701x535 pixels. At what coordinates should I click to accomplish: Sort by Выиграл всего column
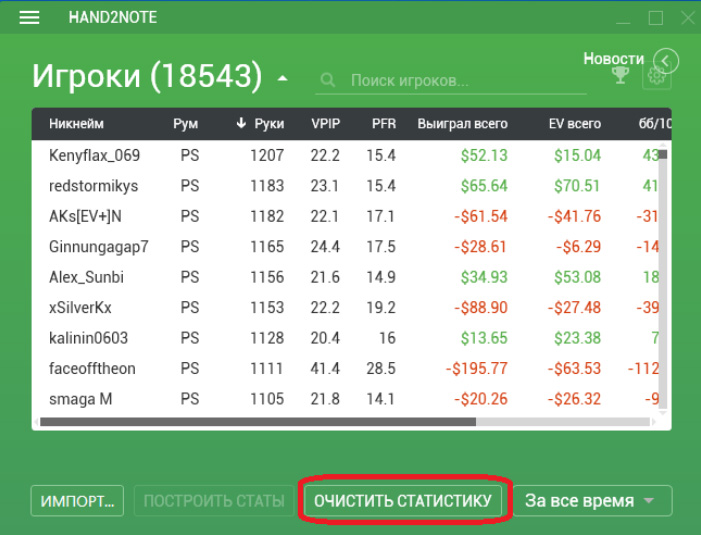click(462, 124)
